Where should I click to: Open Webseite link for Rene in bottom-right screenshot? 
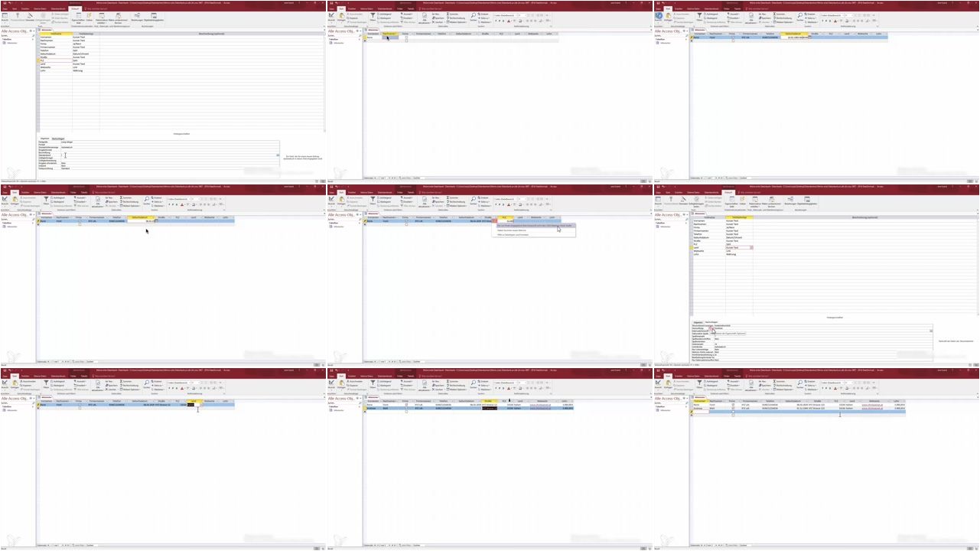(x=872, y=405)
